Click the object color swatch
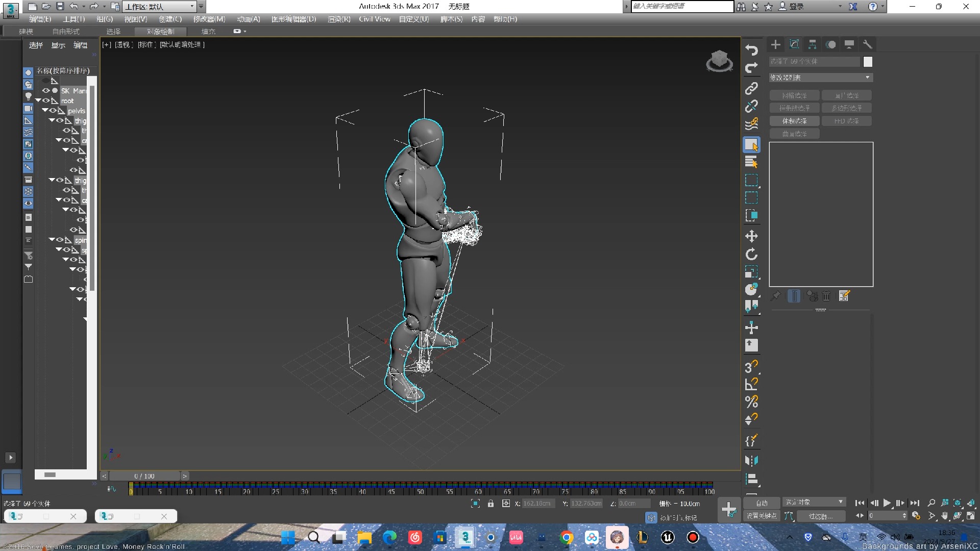Image resolution: width=980 pixels, height=551 pixels. [x=868, y=62]
